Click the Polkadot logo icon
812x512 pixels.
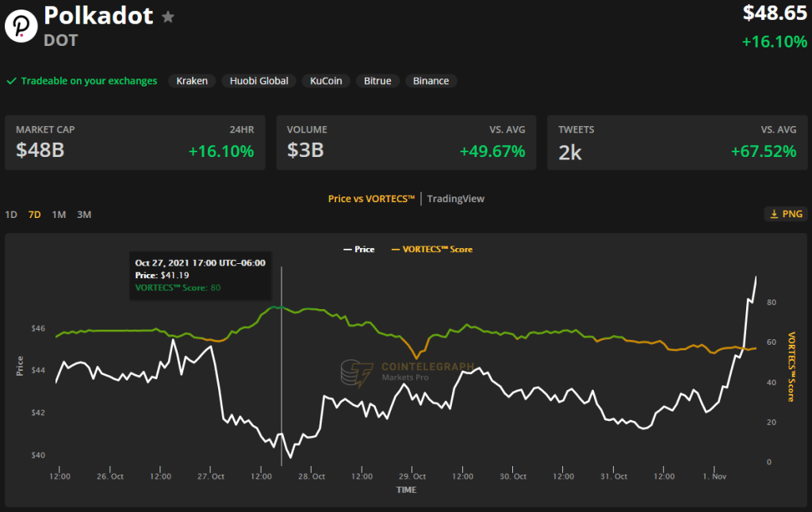click(21, 25)
